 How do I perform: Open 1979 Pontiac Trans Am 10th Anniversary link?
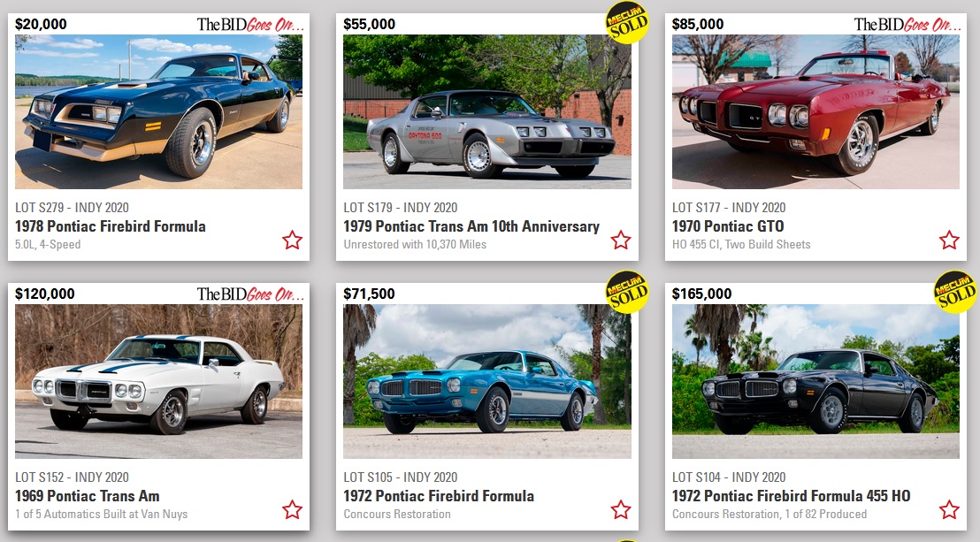(x=471, y=226)
